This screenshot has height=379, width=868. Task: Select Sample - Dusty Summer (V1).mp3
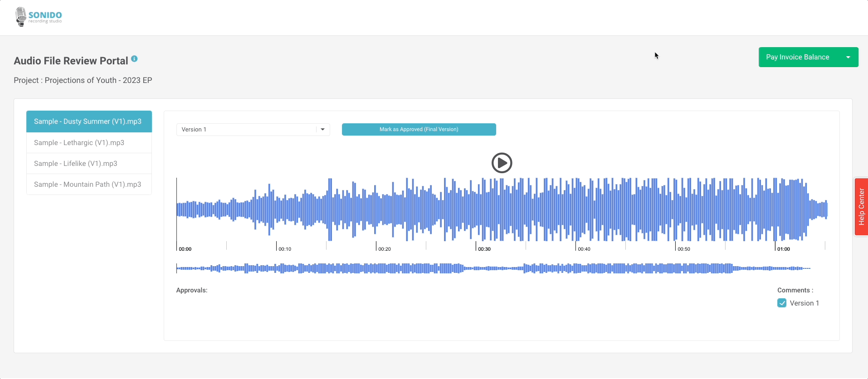[x=89, y=121]
